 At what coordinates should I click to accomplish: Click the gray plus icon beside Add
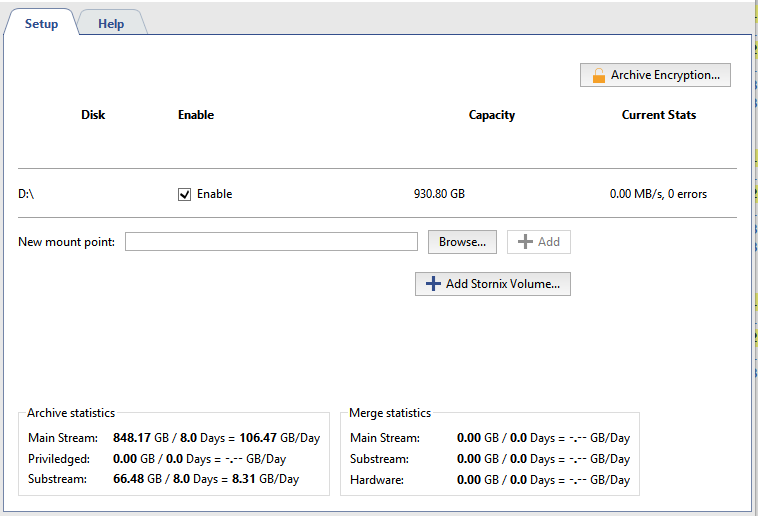(525, 242)
